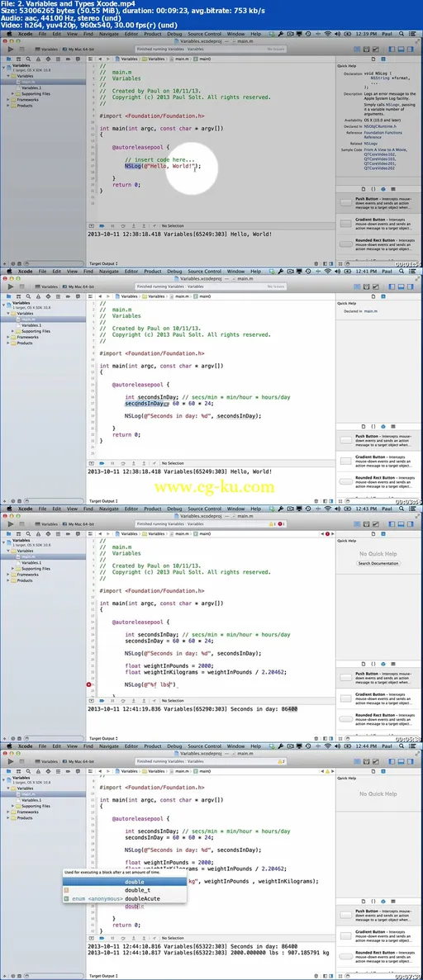The width and height of the screenshot is (423, 980).
Task: Show the File Template library tab in the 12:44 PM frame
Action: (x=364, y=902)
